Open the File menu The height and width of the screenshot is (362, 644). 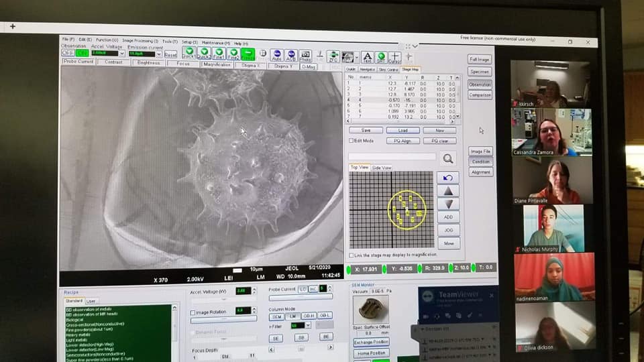(x=68, y=40)
